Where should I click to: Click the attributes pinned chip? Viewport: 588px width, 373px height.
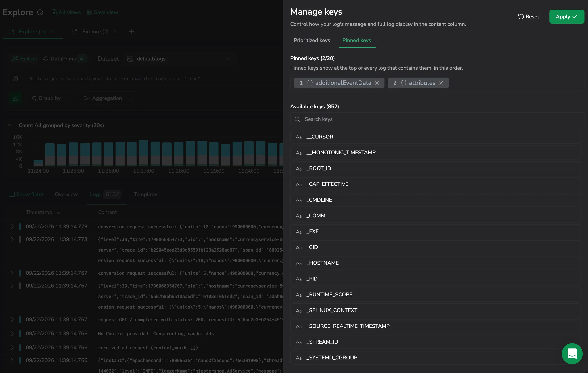click(418, 83)
